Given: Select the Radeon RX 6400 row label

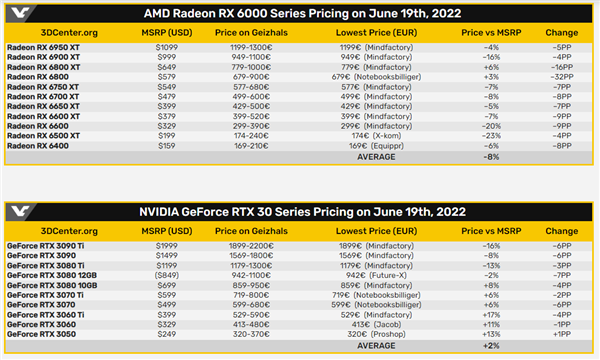Looking at the screenshot, I should point(38,146).
